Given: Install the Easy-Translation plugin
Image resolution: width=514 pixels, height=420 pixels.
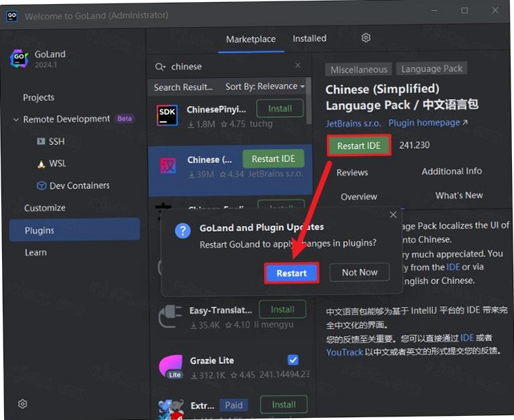Looking at the screenshot, I should [282, 309].
